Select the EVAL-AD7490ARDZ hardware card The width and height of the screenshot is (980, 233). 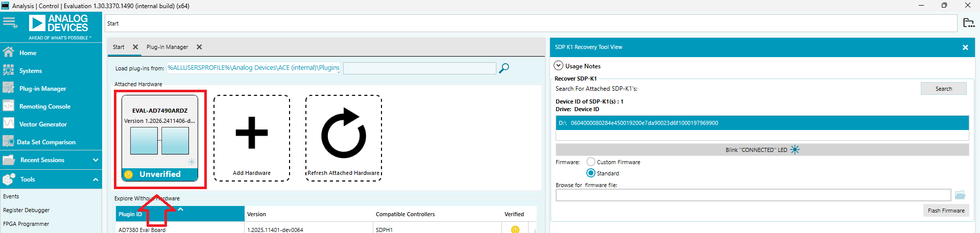(x=160, y=138)
